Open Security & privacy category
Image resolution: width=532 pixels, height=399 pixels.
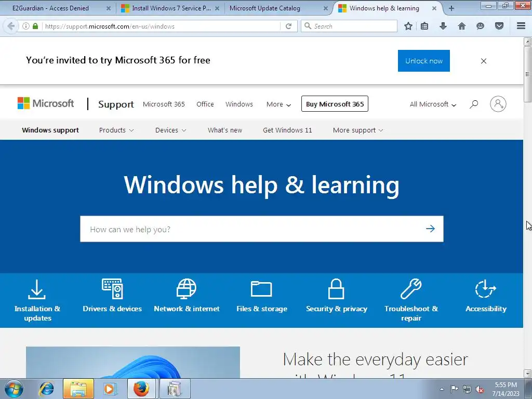pos(336,295)
